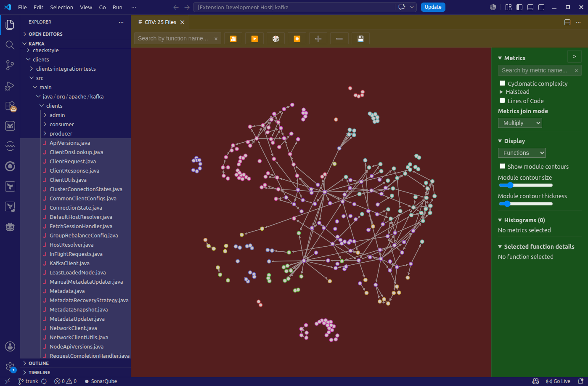Click the Module contour thickness slider
588x386 pixels.
pyautogui.click(x=526, y=204)
